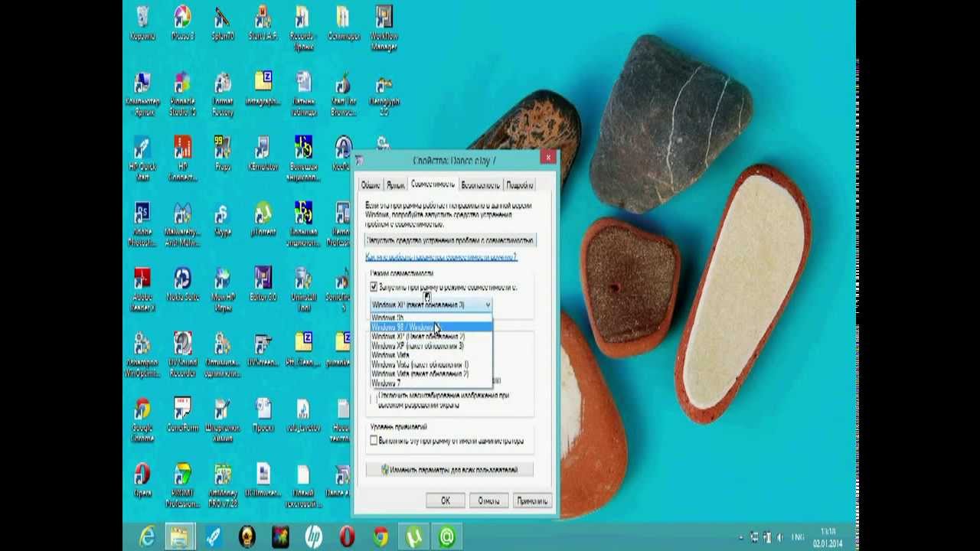This screenshot has height=551, width=980.
Task: Choose Windows 98 / Windows ME option
Action: point(431,327)
